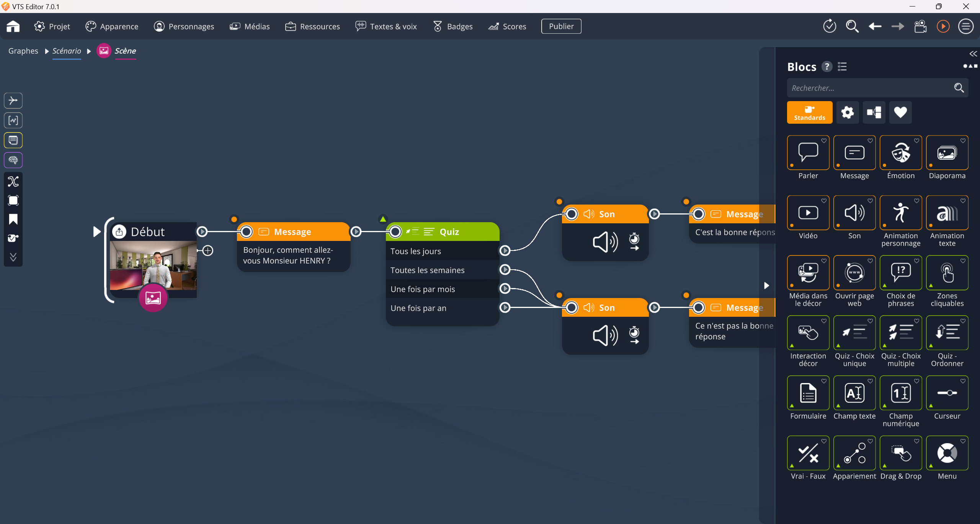Toggle favorite heart on Curseur block
The height and width of the screenshot is (524, 980).
[x=963, y=381]
